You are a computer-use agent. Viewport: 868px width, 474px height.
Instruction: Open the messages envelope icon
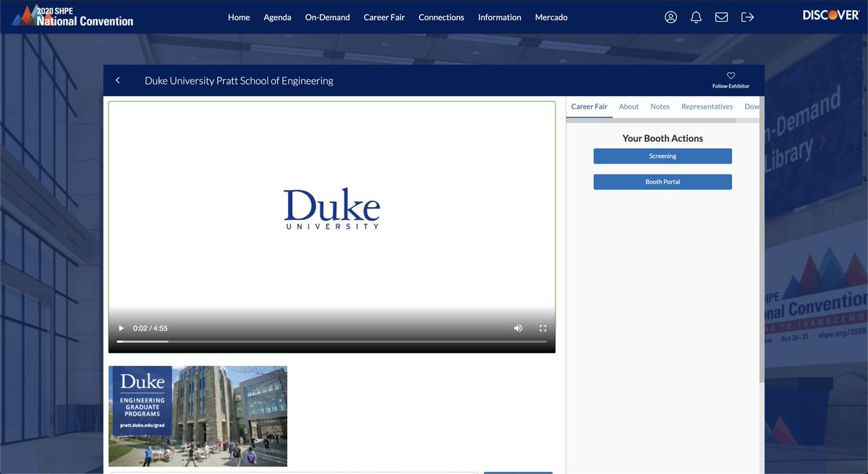[x=721, y=16]
